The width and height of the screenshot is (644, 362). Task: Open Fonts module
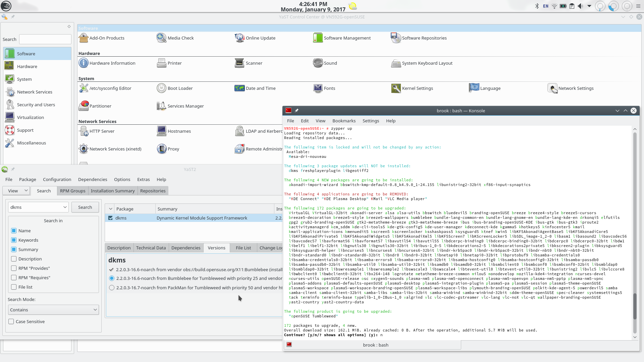point(324,88)
